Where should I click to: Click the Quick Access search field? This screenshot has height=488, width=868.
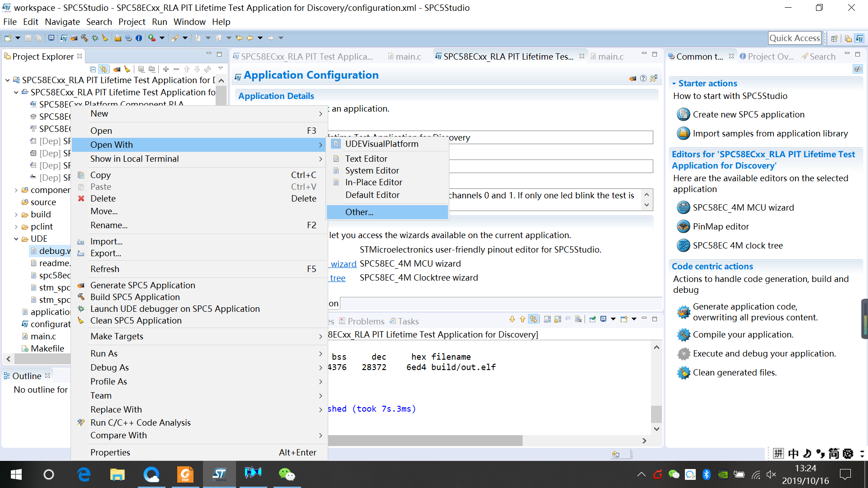click(794, 38)
